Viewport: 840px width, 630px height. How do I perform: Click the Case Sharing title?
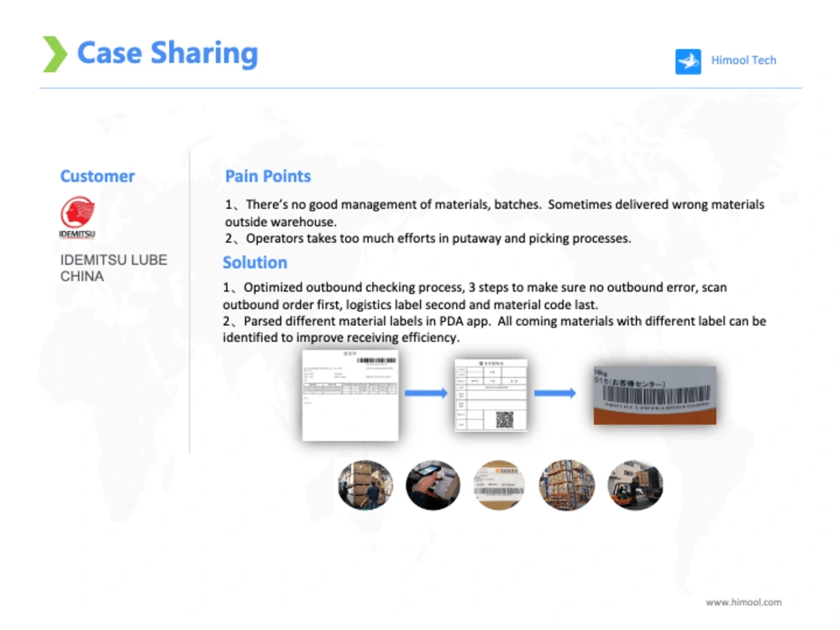pos(168,54)
